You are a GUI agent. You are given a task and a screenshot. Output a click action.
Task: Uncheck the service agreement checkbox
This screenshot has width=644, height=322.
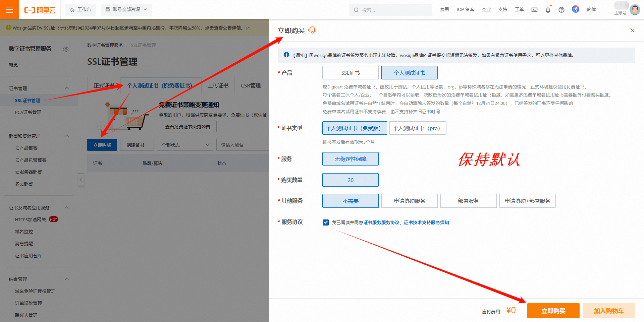pos(325,222)
